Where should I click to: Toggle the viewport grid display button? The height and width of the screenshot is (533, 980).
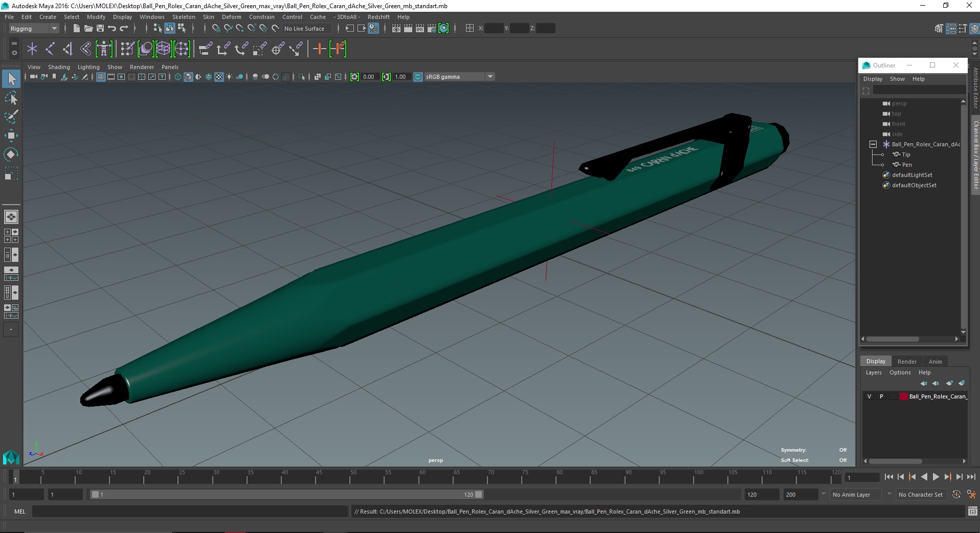(101, 77)
